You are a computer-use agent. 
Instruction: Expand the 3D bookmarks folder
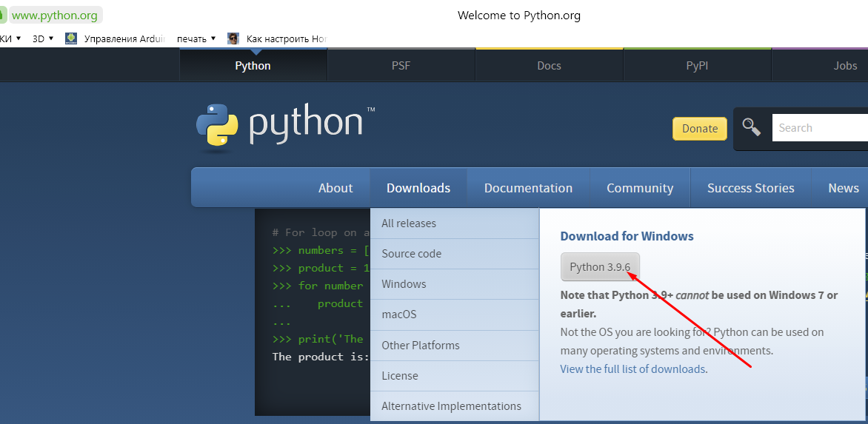(43, 38)
